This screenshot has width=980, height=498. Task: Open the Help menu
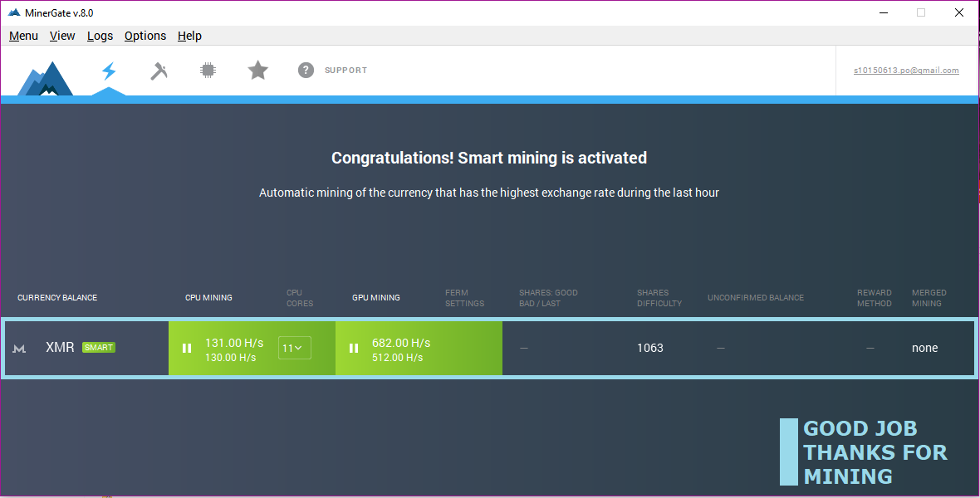coord(189,36)
